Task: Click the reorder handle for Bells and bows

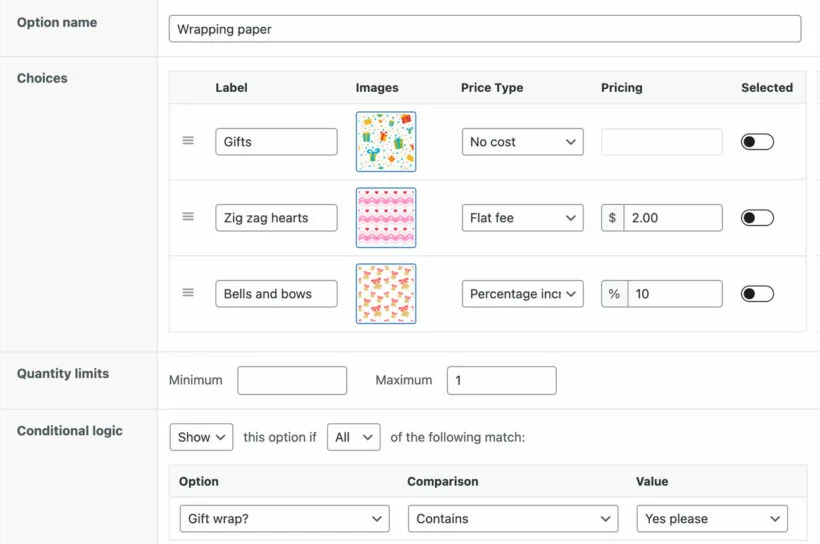Action: tap(188, 292)
